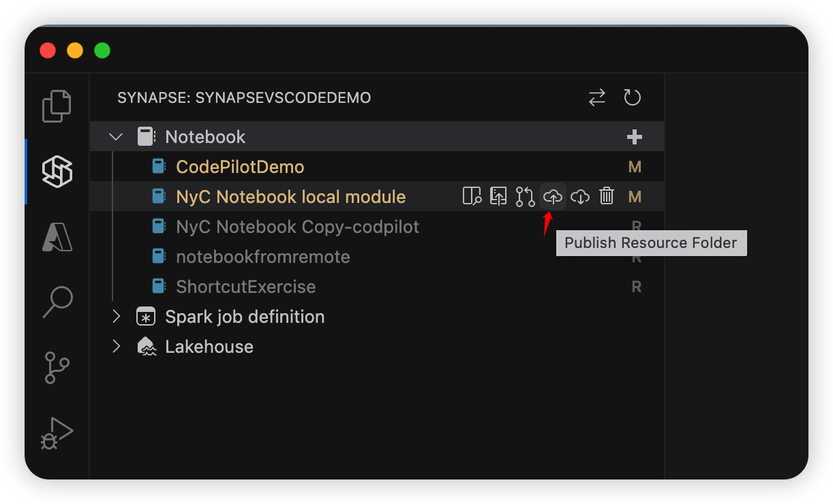The width and height of the screenshot is (833, 504).
Task: Click the green maximize window button
Action: 102,50
